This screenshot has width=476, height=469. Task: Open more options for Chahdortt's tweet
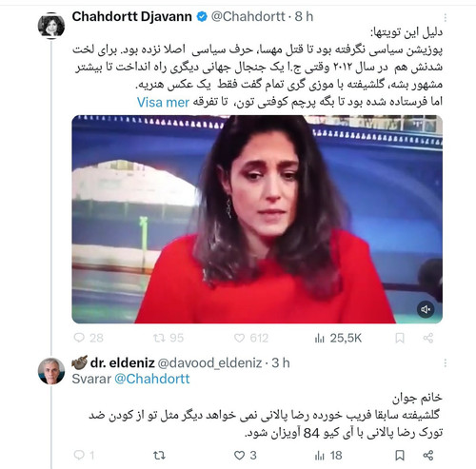tap(446, 18)
